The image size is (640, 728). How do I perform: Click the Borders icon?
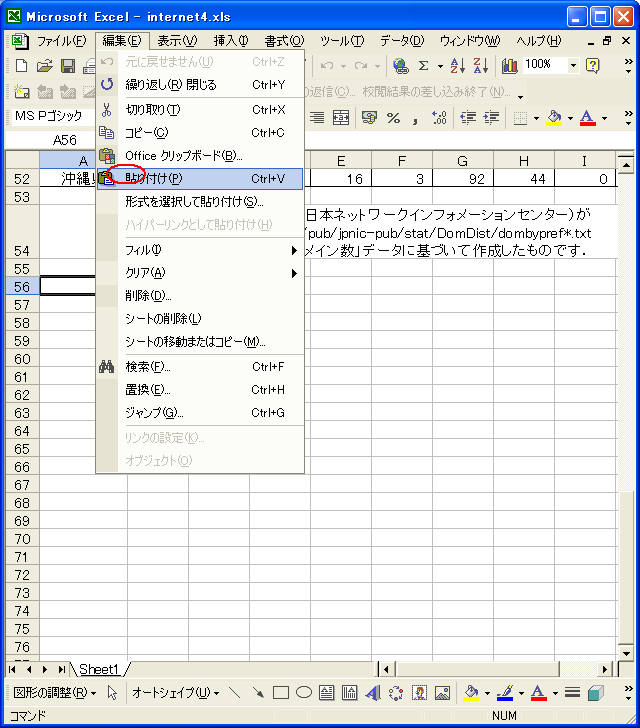520,118
